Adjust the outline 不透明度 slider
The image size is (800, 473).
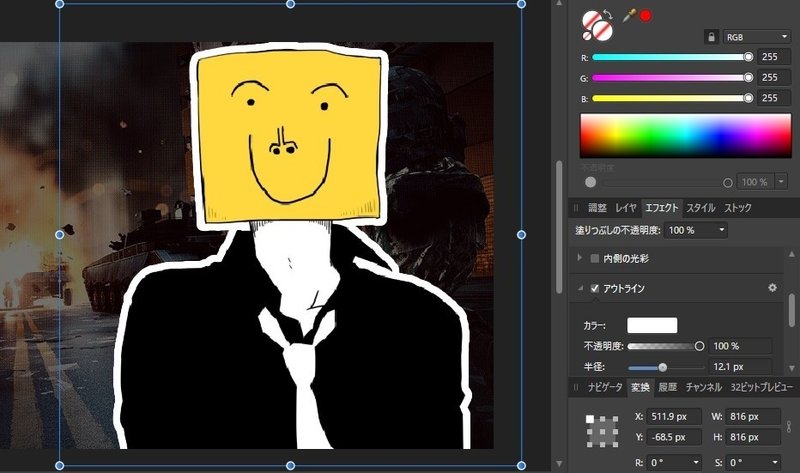pos(666,346)
